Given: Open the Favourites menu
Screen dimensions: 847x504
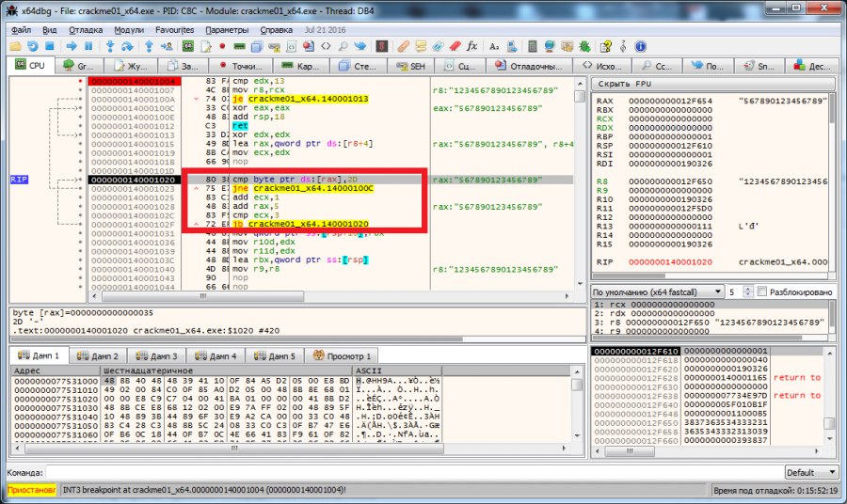Looking at the screenshot, I should [x=174, y=30].
